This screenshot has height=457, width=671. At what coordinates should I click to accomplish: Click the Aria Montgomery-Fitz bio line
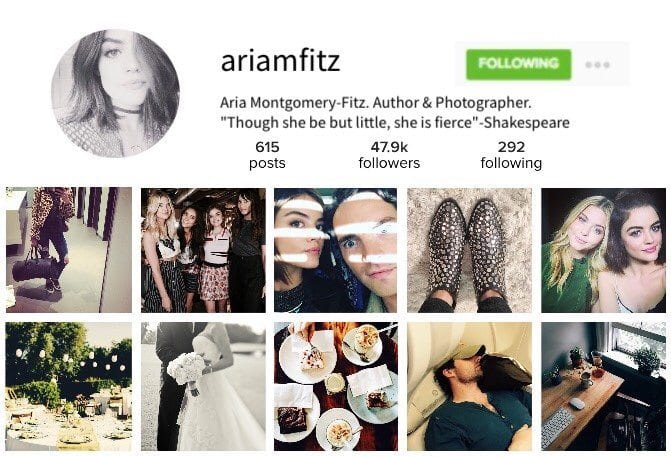tap(375, 103)
